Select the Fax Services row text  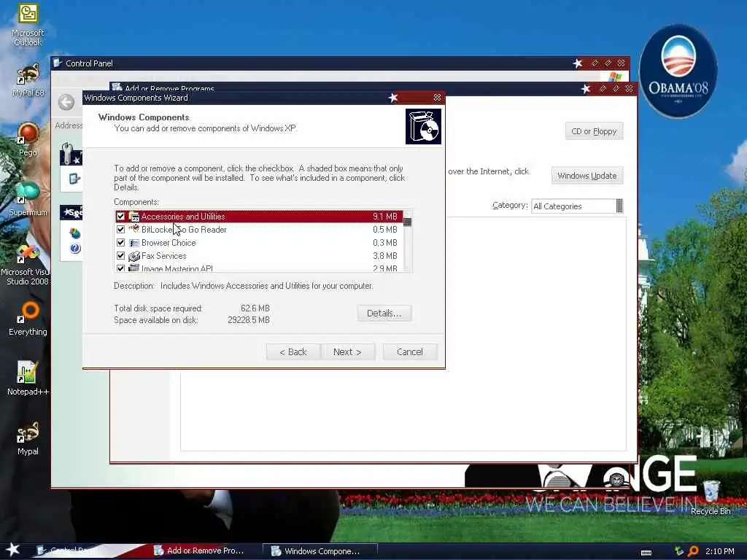coord(164,256)
